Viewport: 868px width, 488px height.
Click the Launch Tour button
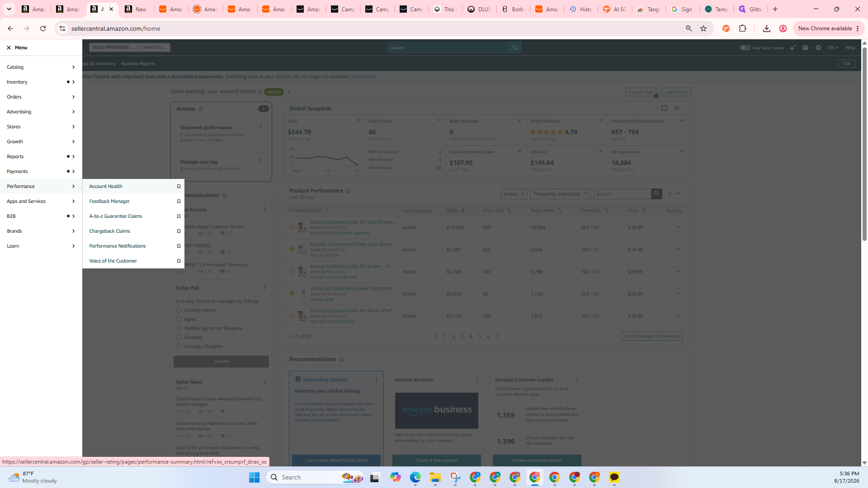click(641, 92)
